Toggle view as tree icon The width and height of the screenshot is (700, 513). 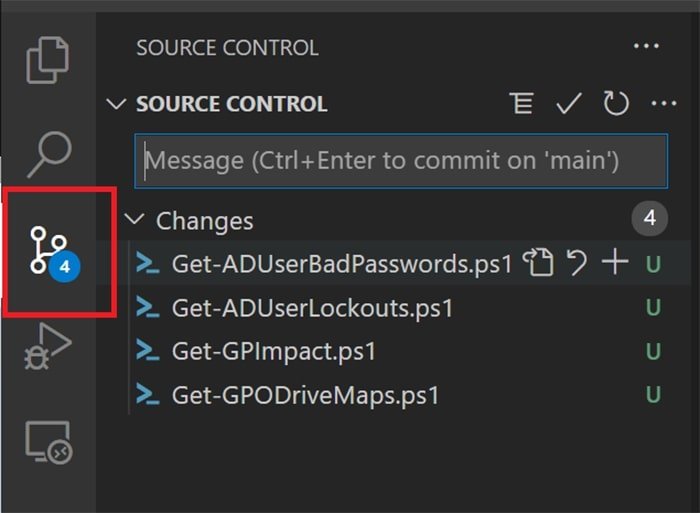522,104
